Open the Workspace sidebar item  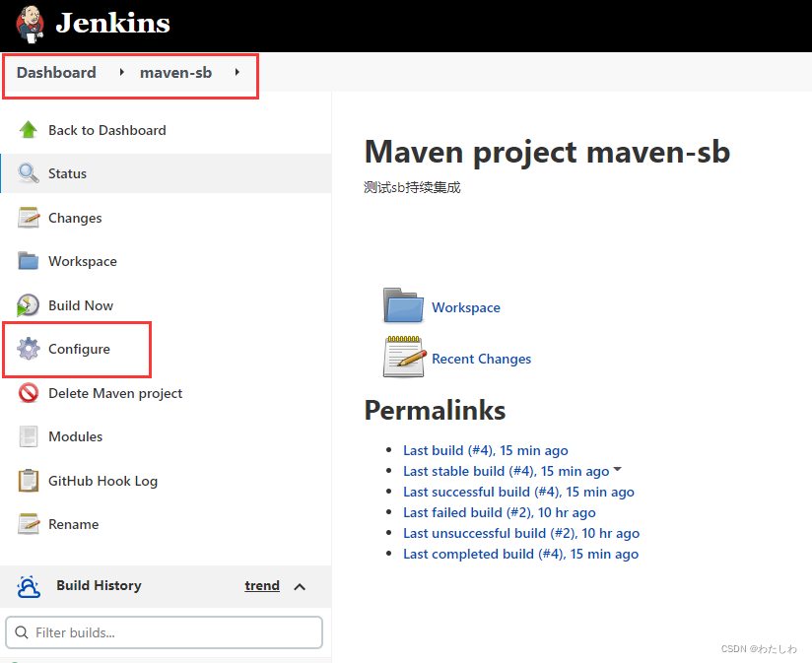point(83,261)
